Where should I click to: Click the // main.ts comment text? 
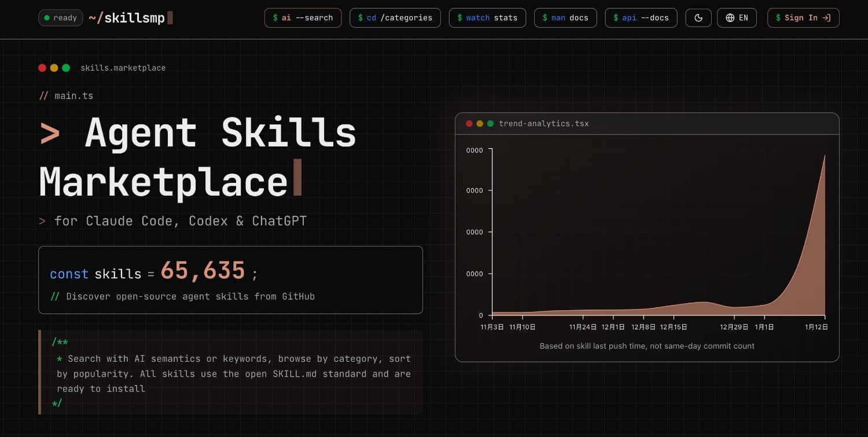point(66,96)
